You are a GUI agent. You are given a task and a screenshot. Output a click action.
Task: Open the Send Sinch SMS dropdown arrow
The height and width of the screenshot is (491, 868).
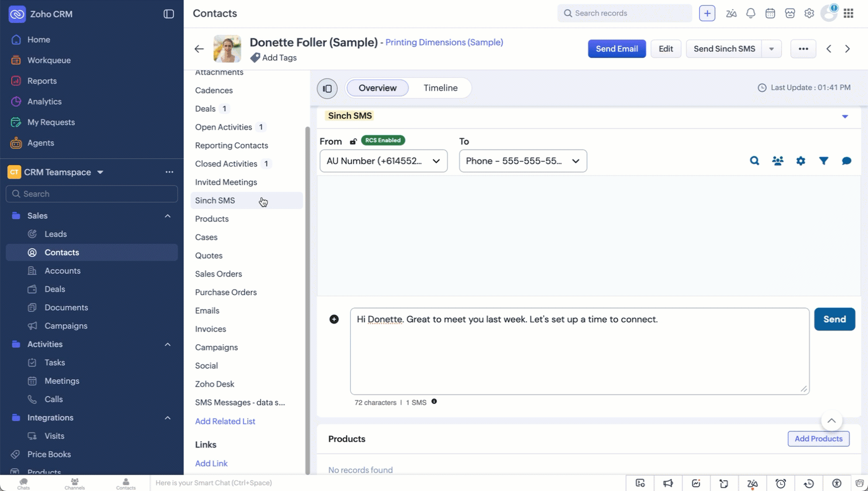coord(772,49)
